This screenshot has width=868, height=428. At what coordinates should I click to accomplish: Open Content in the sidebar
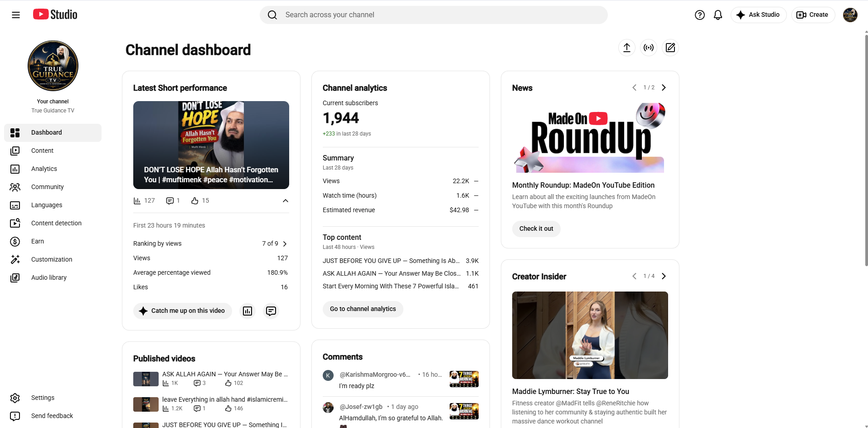coord(53,151)
